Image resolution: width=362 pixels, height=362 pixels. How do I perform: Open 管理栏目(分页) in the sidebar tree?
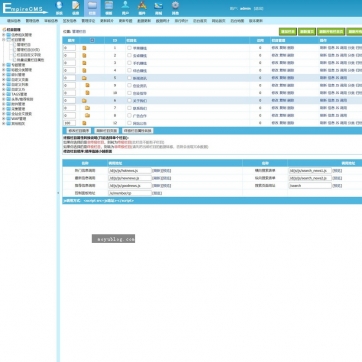(28, 49)
